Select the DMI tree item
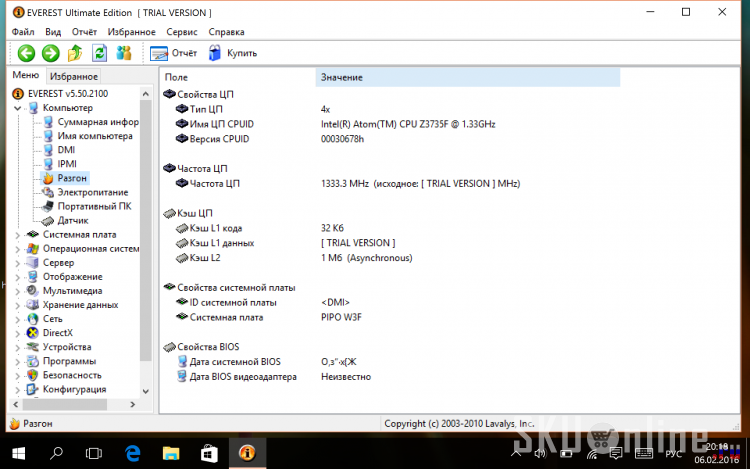Viewport: 750px width, 469px height. tap(66, 150)
